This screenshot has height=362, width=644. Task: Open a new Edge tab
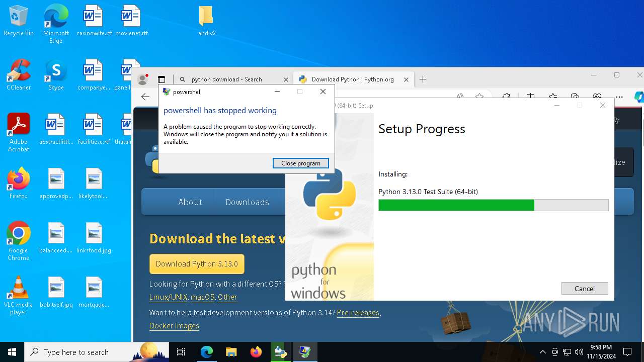pos(423,79)
